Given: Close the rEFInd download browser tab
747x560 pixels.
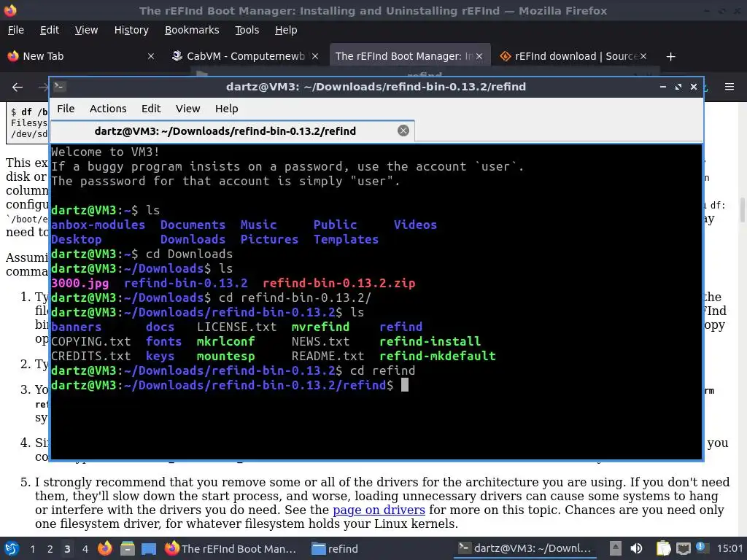Looking at the screenshot, I should tap(643, 56).
